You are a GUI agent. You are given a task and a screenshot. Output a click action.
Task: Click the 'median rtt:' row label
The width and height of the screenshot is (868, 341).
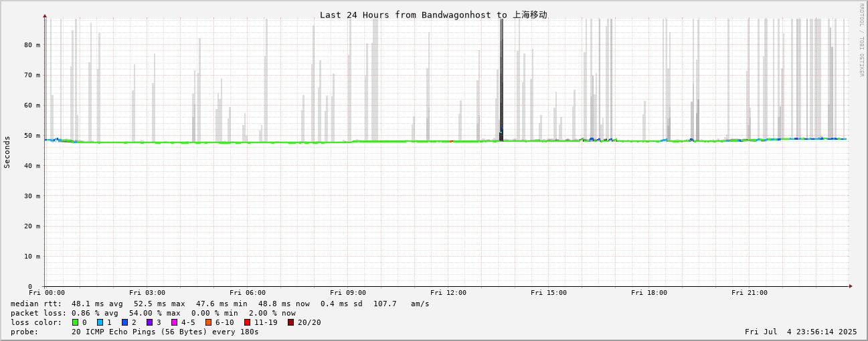point(36,304)
